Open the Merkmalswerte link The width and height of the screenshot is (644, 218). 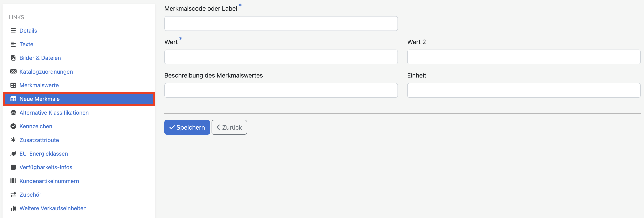tap(39, 85)
